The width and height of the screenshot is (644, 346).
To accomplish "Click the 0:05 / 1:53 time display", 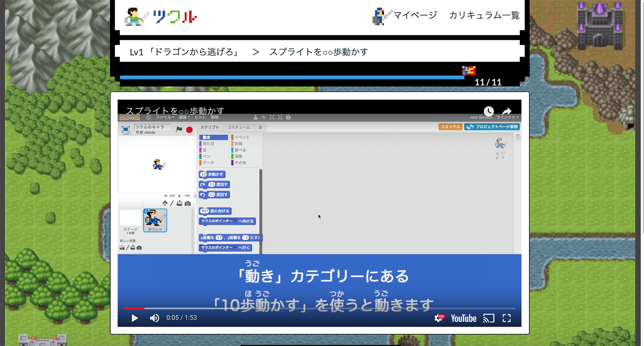I will point(182,318).
